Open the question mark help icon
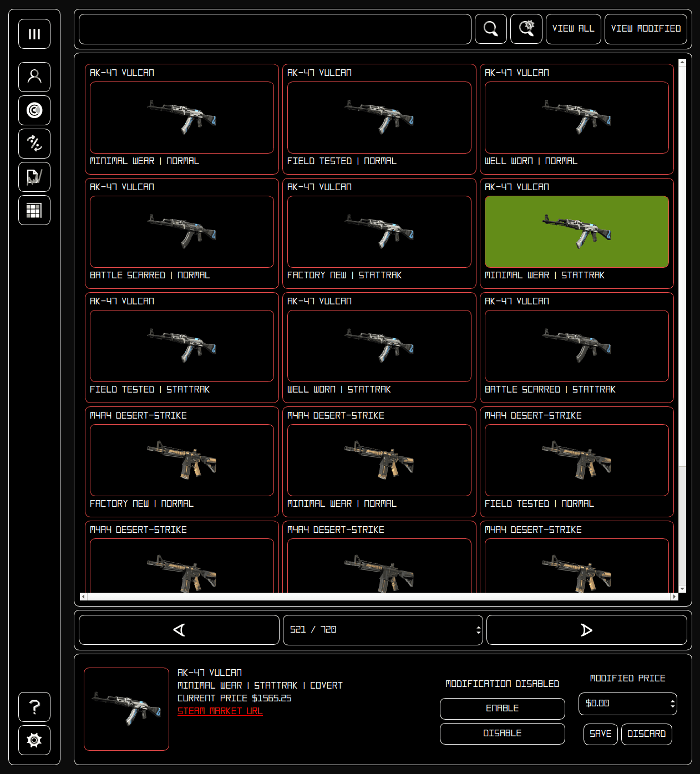Viewport: 700px width, 774px height. click(x=34, y=707)
